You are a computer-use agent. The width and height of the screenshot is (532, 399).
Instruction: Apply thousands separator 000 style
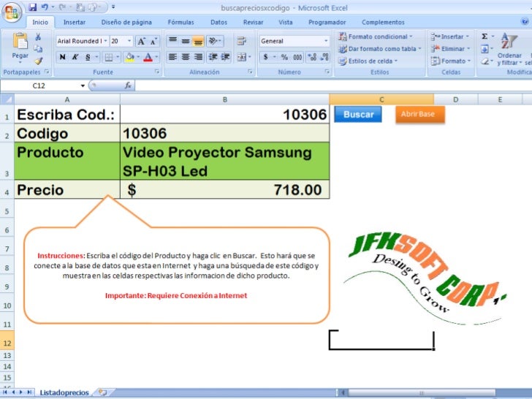[297, 57]
